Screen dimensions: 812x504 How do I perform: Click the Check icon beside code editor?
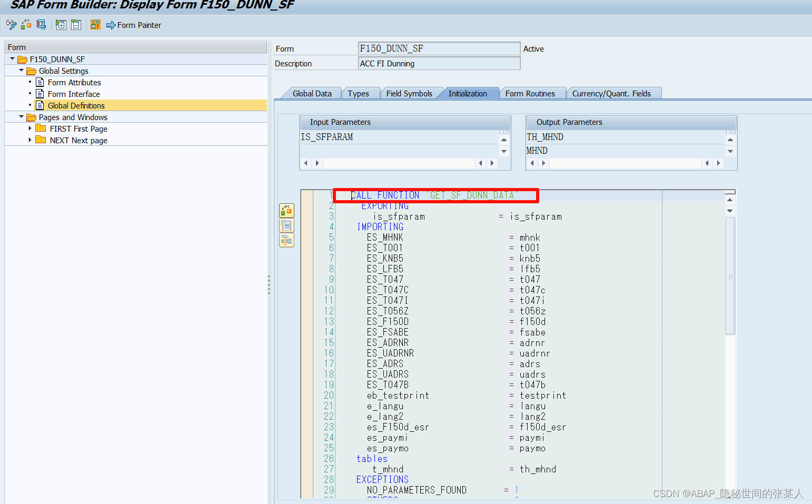tap(286, 211)
